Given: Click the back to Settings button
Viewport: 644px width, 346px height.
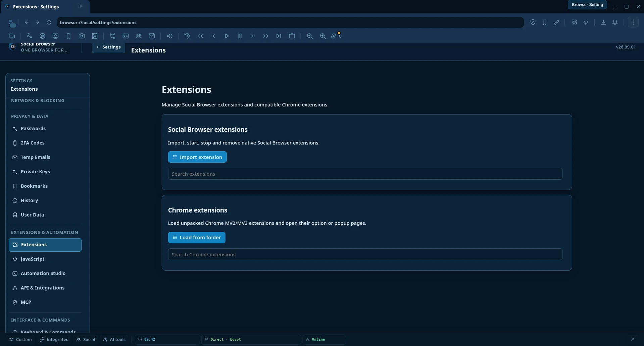Looking at the screenshot, I should tap(108, 47).
